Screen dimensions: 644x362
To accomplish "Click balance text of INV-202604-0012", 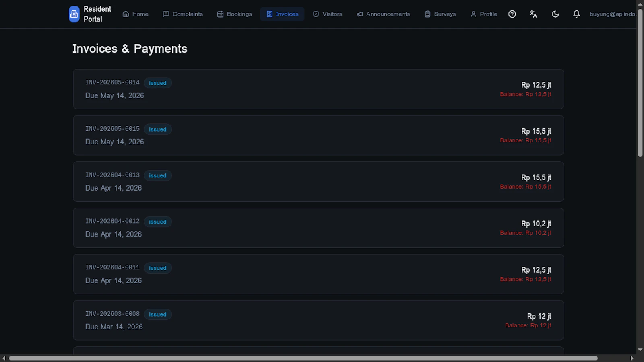I will 526,233.
